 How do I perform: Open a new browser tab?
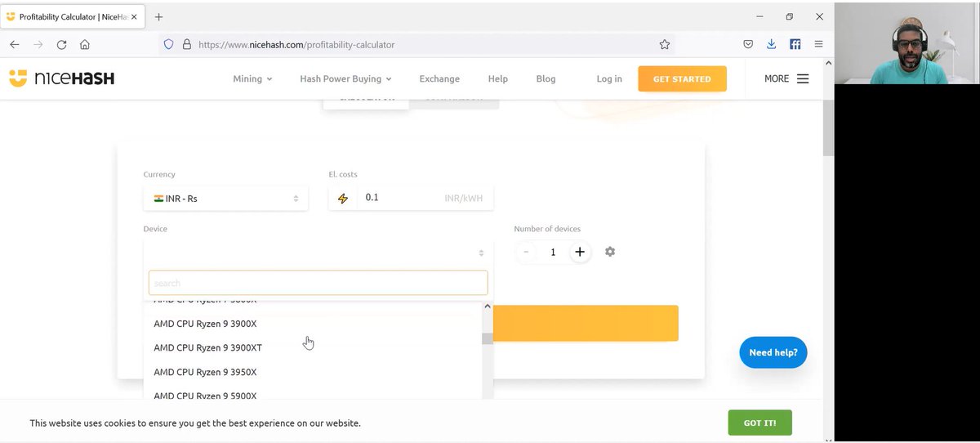click(158, 16)
